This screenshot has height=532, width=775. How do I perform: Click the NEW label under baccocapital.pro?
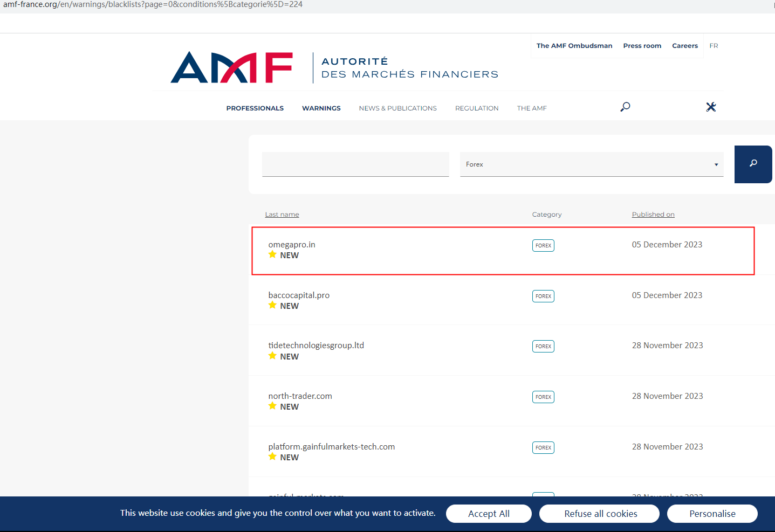(290, 306)
